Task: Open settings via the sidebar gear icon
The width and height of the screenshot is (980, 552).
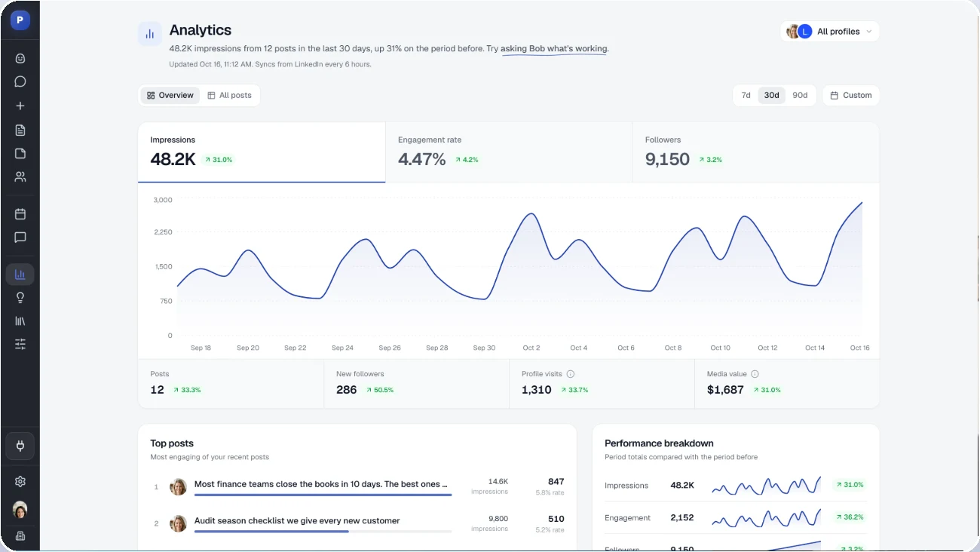Action: coord(20,481)
